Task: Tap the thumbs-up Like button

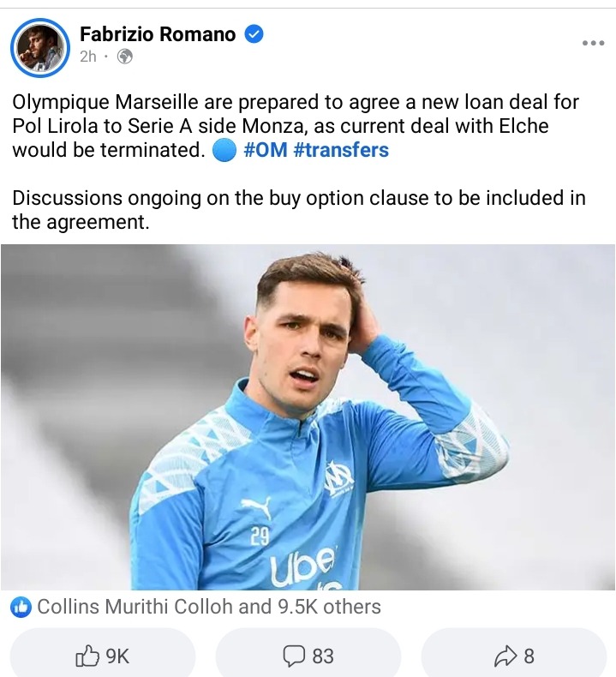Action: tap(87, 656)
